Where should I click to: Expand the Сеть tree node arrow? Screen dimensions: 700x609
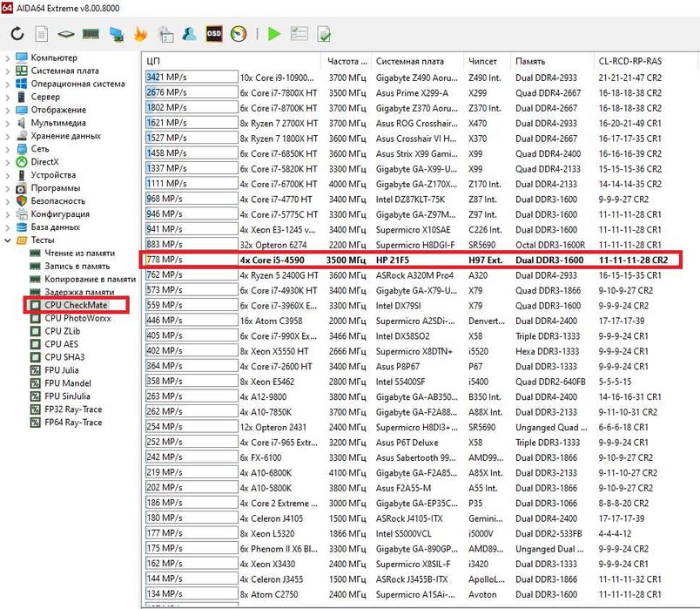point(7,149)
